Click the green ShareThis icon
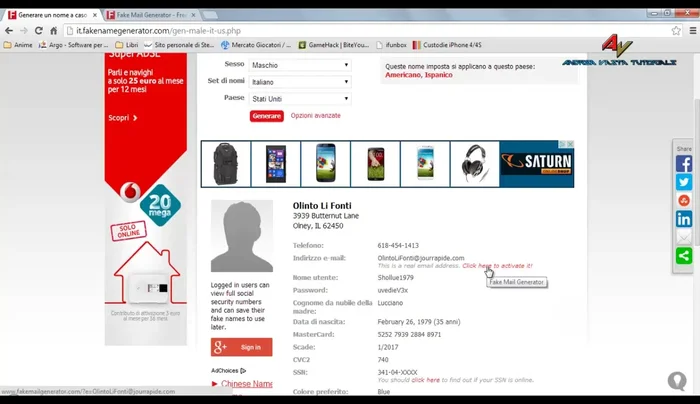The height and width of the screenshot is (404, 700). coord(684,256)
